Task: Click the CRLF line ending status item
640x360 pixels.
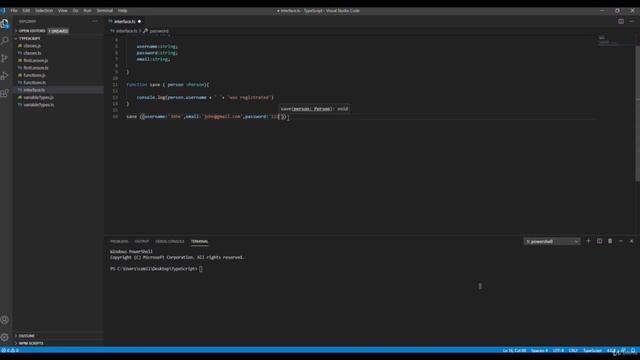Action: tap(573, 350)
